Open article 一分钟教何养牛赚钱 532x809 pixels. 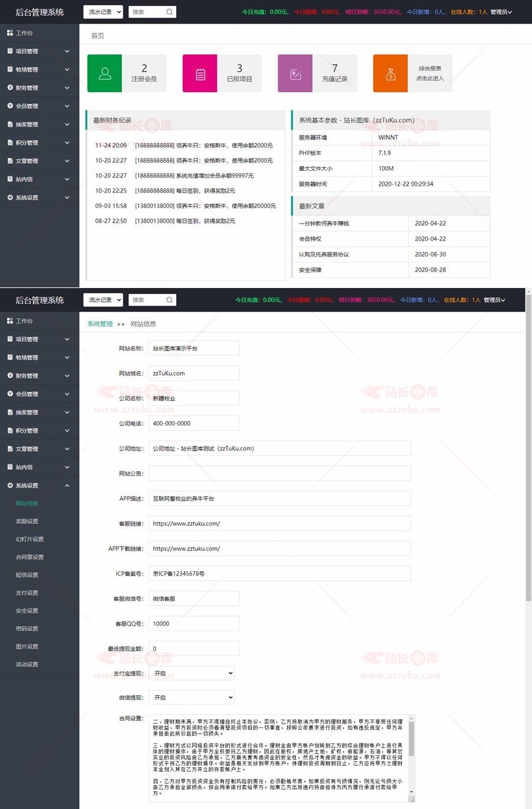[324, 224]
